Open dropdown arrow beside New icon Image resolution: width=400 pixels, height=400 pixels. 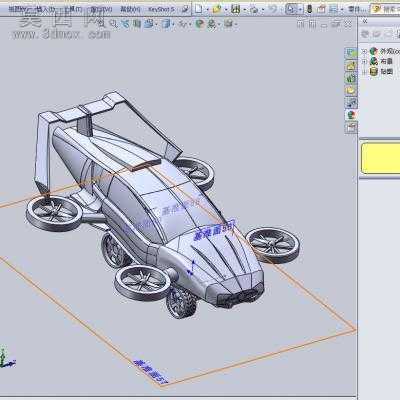point(207,10)
